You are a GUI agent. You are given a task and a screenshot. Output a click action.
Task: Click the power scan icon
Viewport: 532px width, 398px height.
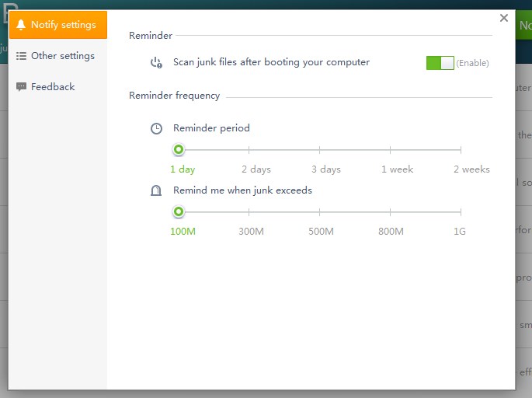pyautogui.click(x=156, y=62)
